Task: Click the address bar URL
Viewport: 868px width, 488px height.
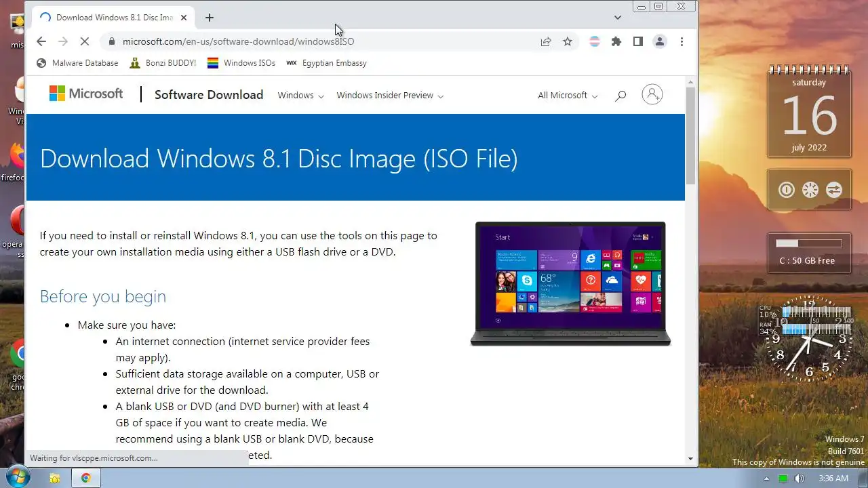Action: pyautogui.click(x=238, y=41)
